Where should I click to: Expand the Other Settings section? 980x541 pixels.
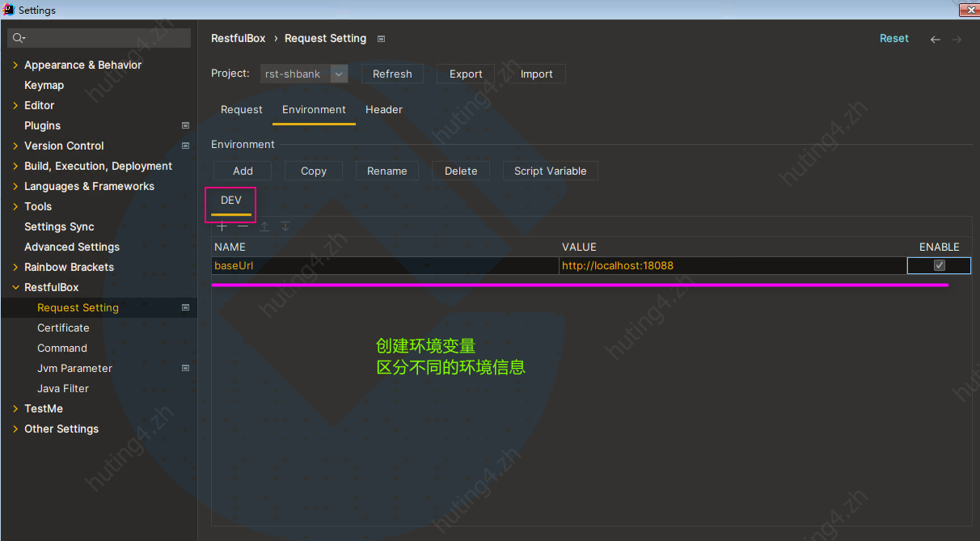pos(15,429)
